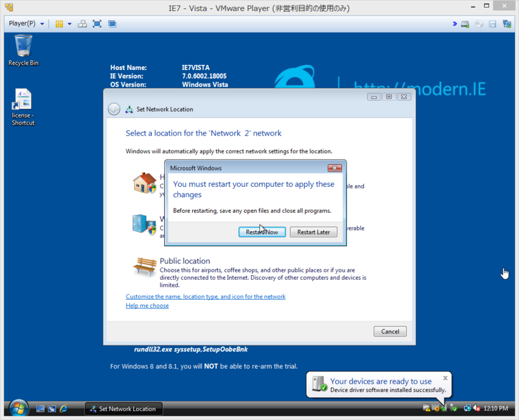Open the CD/DVD drive device icon

coord(479,24)
